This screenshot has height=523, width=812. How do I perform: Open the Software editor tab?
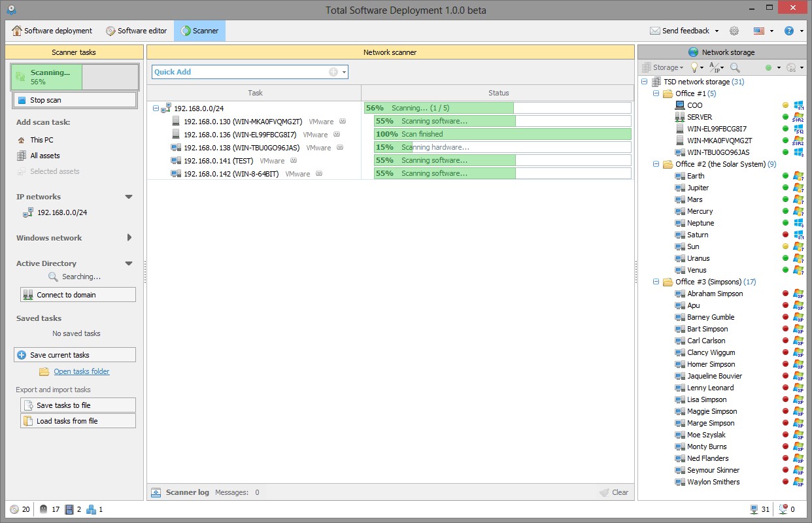[x=136, y=31]
